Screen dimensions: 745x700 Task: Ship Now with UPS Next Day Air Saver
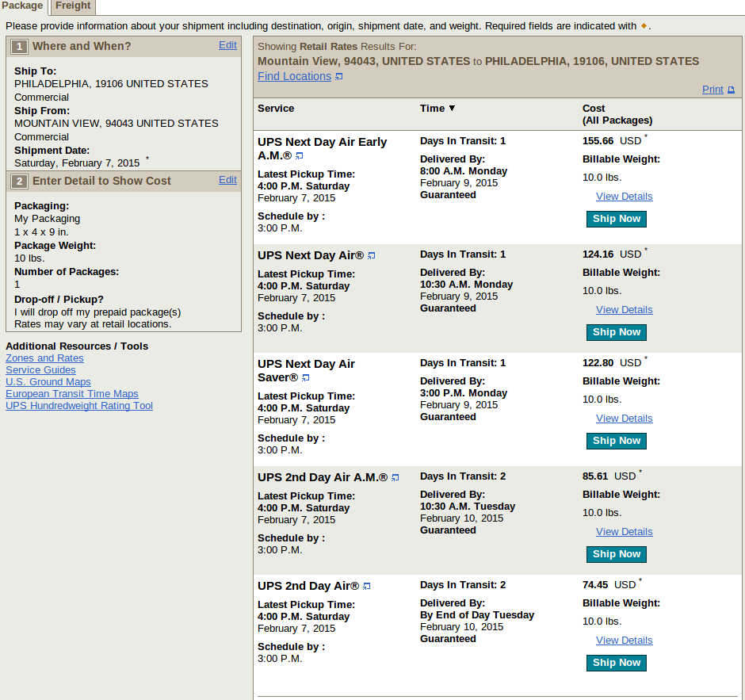pyautogui.click(x=617, y=441)
